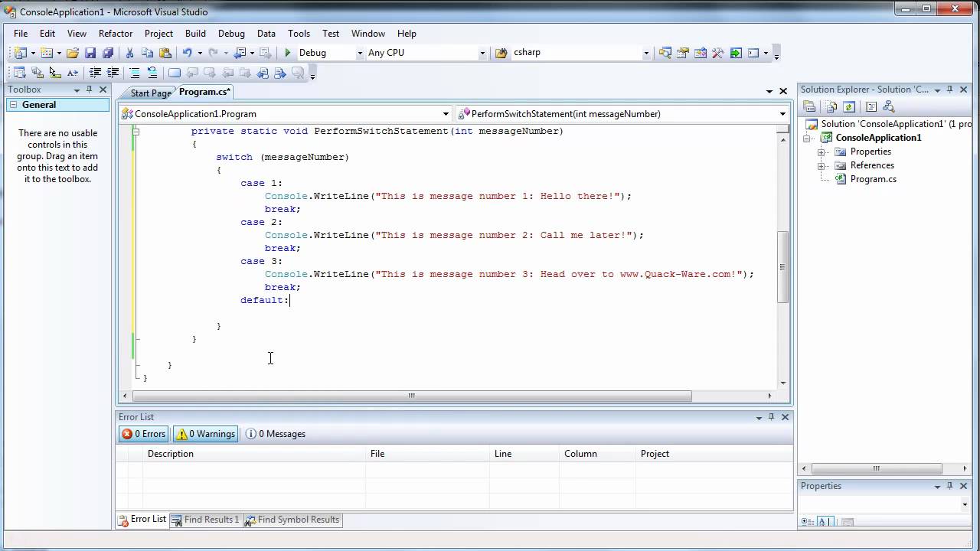
Task: Cut selection with the scissors icon
Action: [x=129, y=53]
